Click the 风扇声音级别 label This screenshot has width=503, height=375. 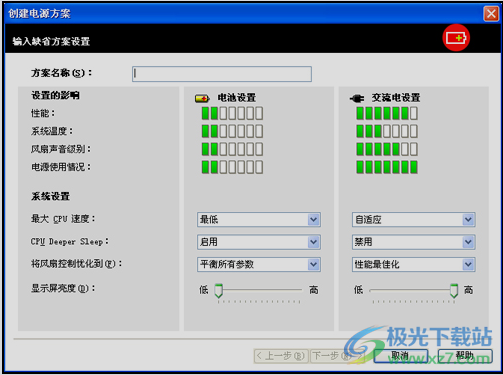(61, 149)
